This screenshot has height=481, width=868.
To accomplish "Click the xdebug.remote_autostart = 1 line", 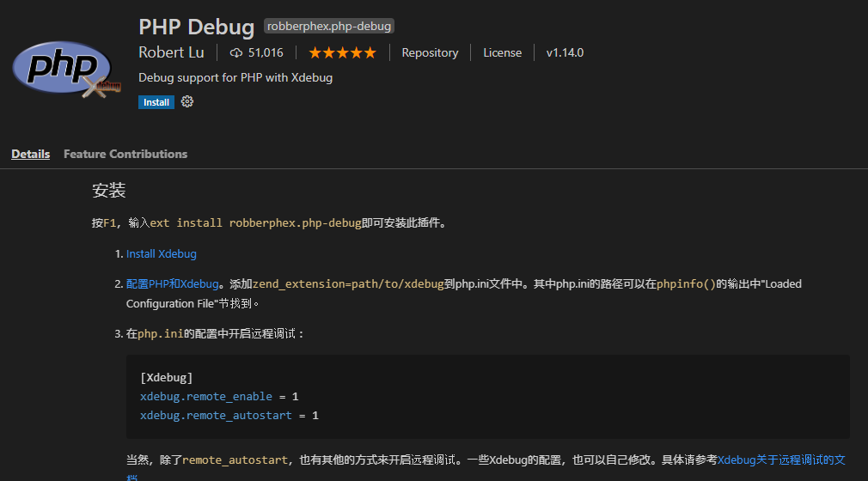I will coord(229,415).
